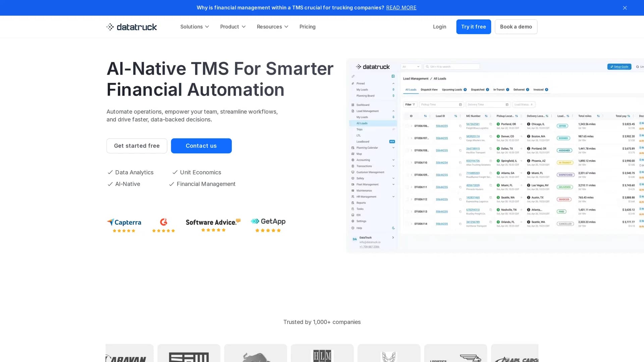Open the Maintenance sidebar icon
The width and height of the screenshot is (644, 362).
point(353,191)
